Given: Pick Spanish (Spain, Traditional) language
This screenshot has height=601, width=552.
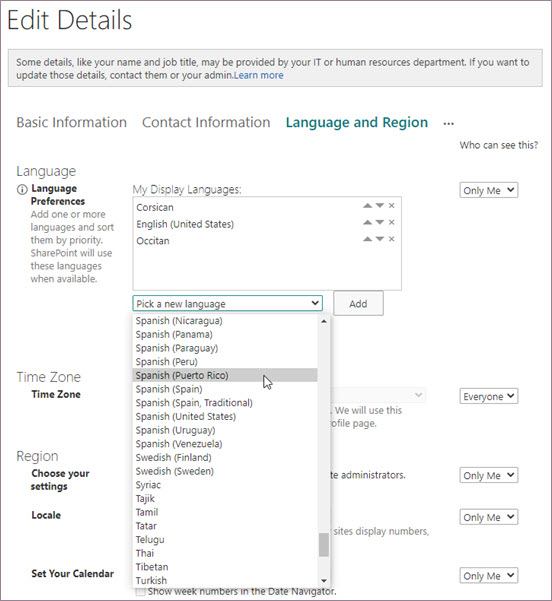Looking at the screenshot, I should 225,403.
